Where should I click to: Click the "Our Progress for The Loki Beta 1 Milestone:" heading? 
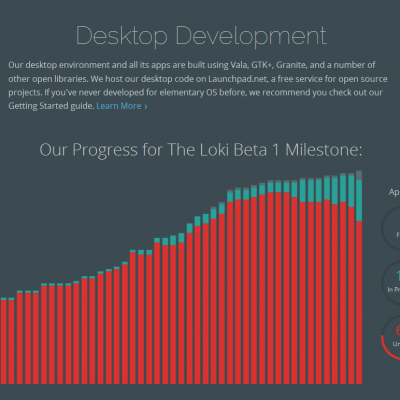coord(201,150)
